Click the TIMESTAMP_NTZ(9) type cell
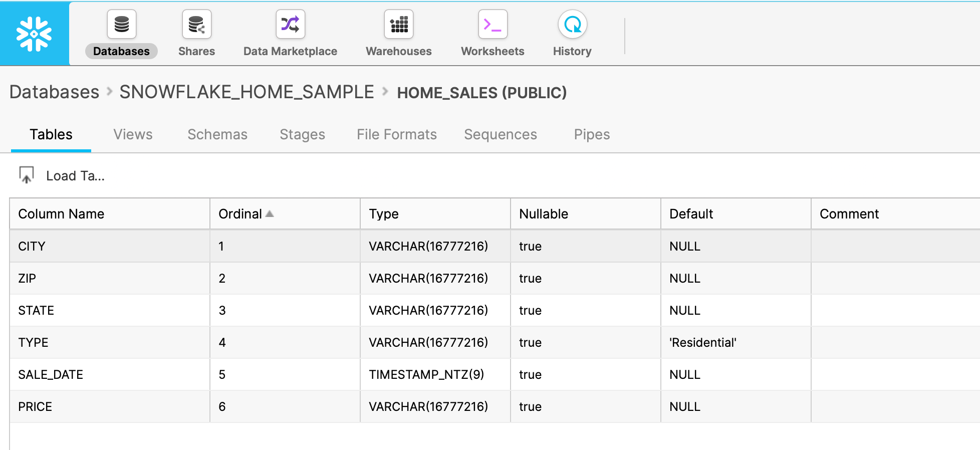The image size is (980, 450). click(435, 374)
